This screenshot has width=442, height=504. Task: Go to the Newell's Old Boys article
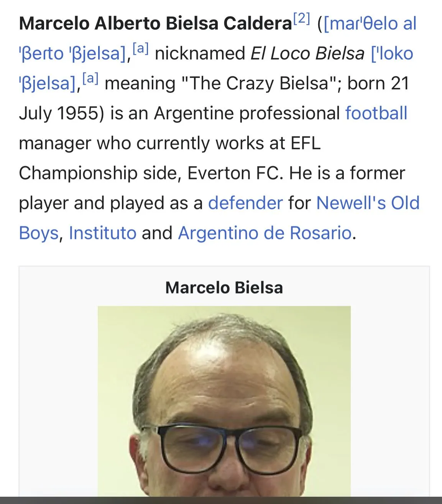[368, 203]
